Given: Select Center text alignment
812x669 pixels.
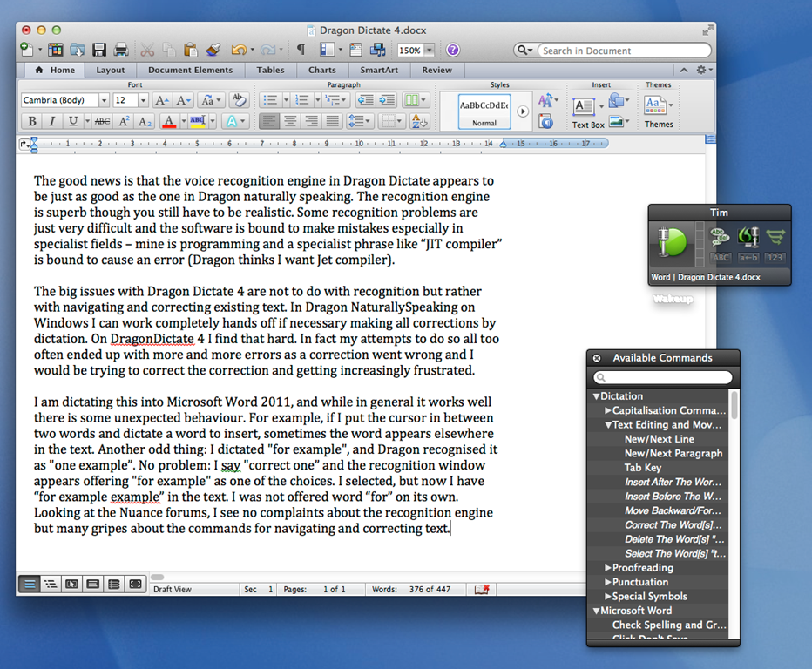Looking at the screenshot, I should (x=290, y=122).
